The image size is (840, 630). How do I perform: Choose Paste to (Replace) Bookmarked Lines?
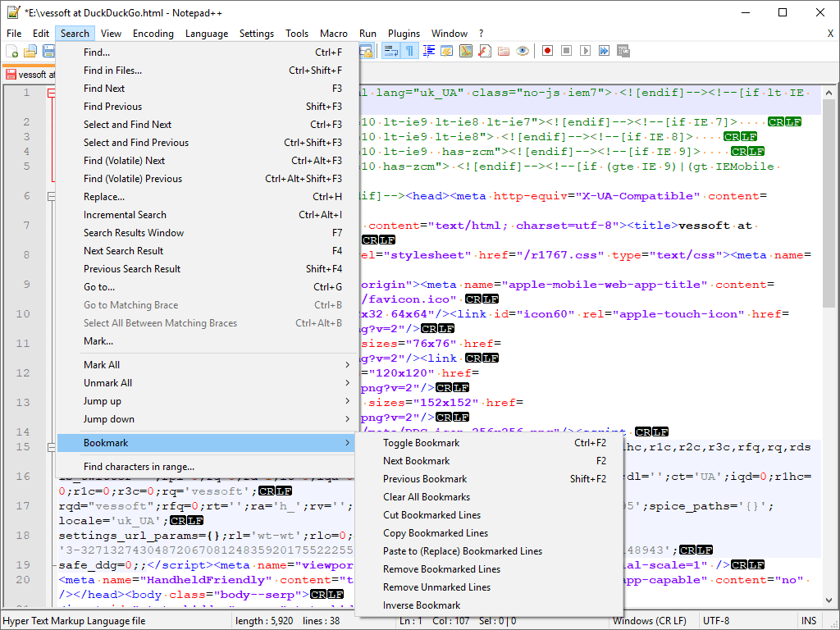[489, 551]
